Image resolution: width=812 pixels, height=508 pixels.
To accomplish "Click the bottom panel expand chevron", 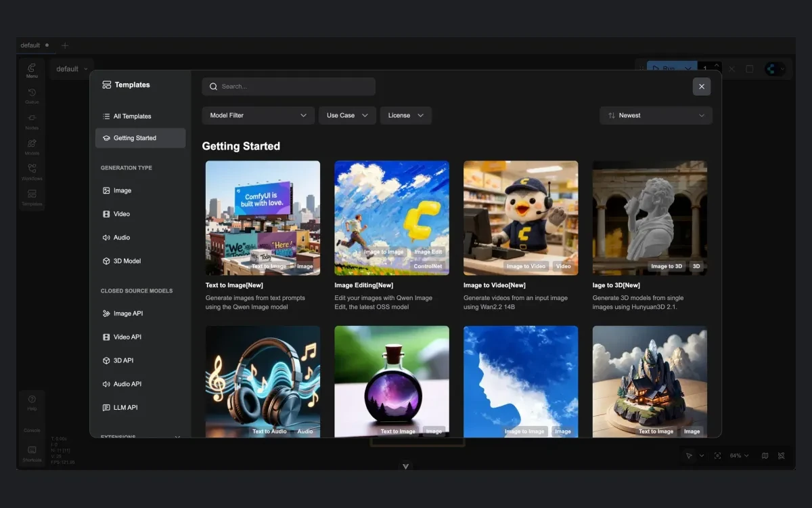I will click(x=406, y=466).
